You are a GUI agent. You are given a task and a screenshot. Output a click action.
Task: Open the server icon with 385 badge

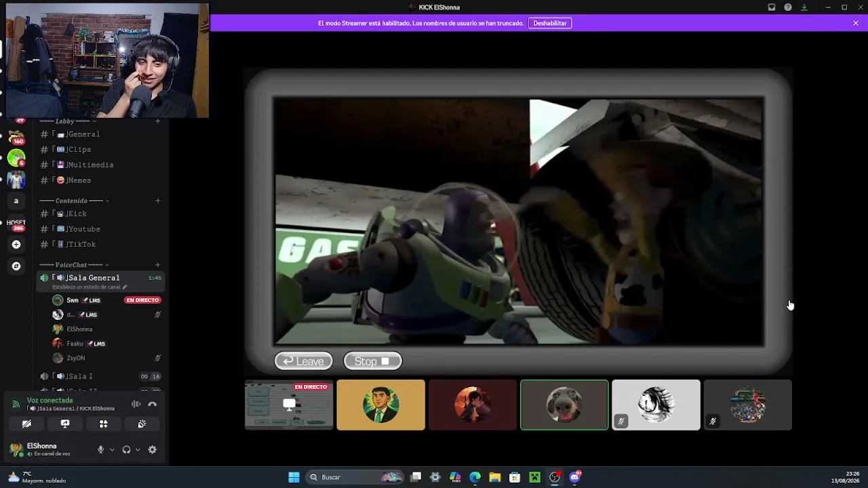coord(16,222)
